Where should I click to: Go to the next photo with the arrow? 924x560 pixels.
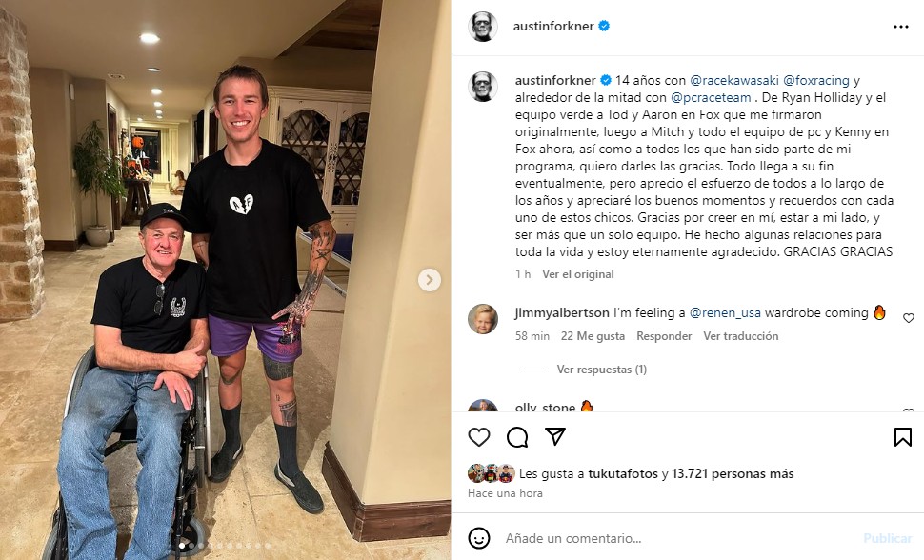[429, 279]
